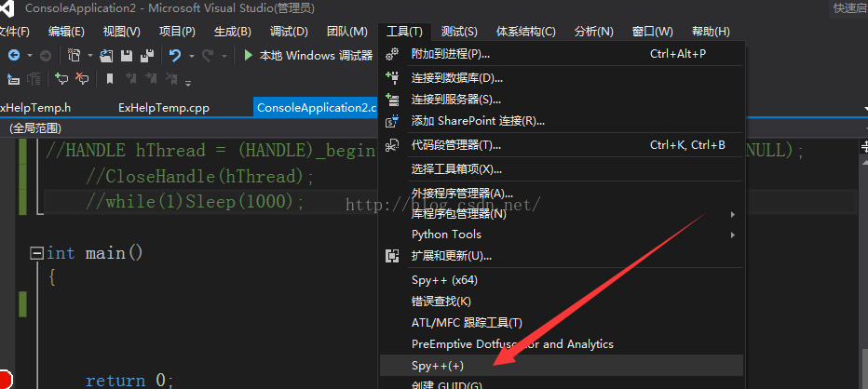Choose 附加到进程(P)... menu entry

pyautogui.click(x=562, y=54)
